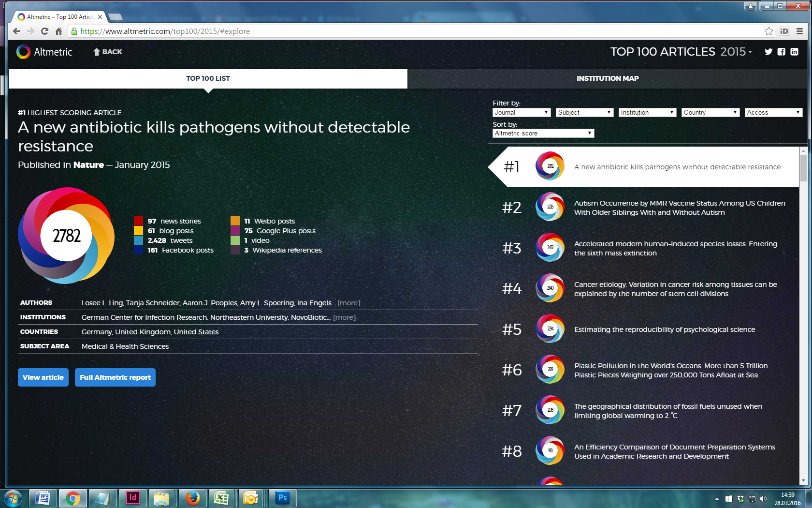The width and height of the screenshot is (812, 508).
Task: Select the Top 100 List tab
Action: 208,78
